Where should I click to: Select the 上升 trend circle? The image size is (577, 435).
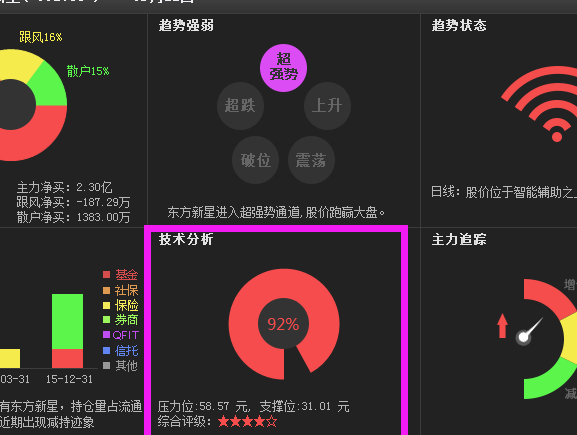tap(327, 106)
